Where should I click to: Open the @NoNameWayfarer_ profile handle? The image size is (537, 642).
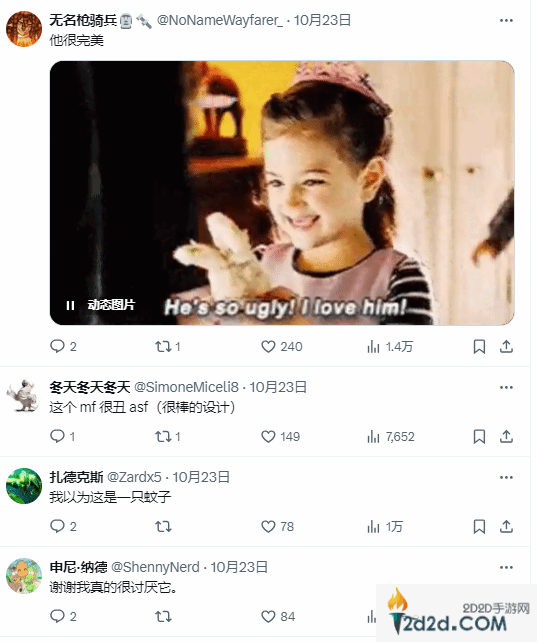click(220, 20)
